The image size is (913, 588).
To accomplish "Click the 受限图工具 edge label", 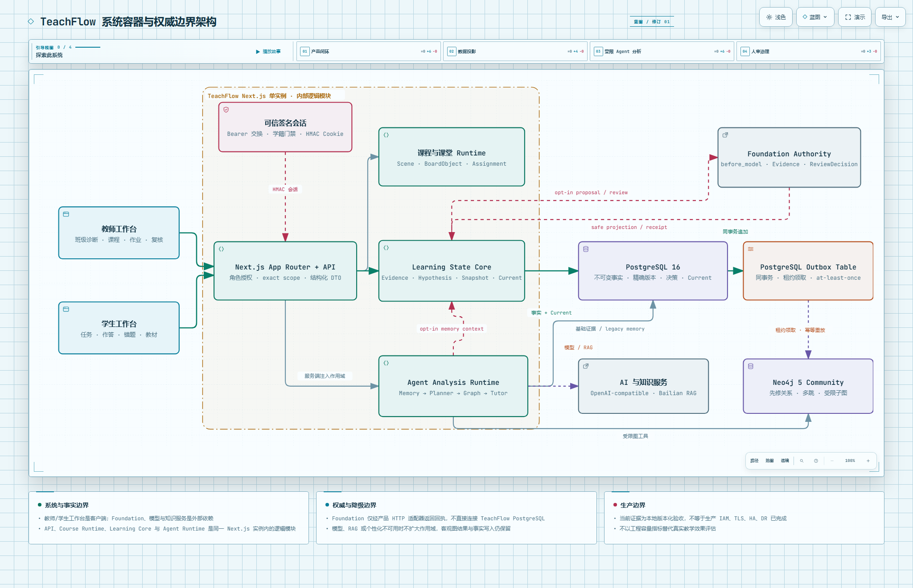I will (635, 436).
